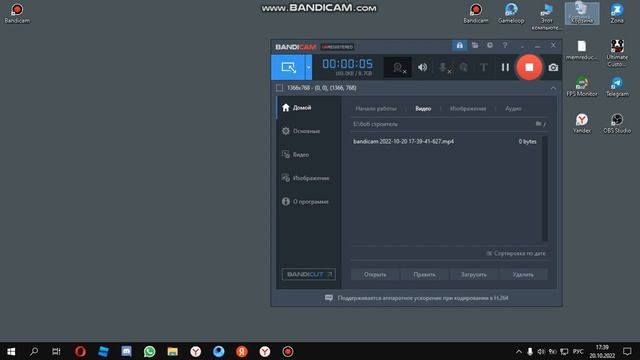
Task: Click the Загрузить button
Action: click(473, 275)
